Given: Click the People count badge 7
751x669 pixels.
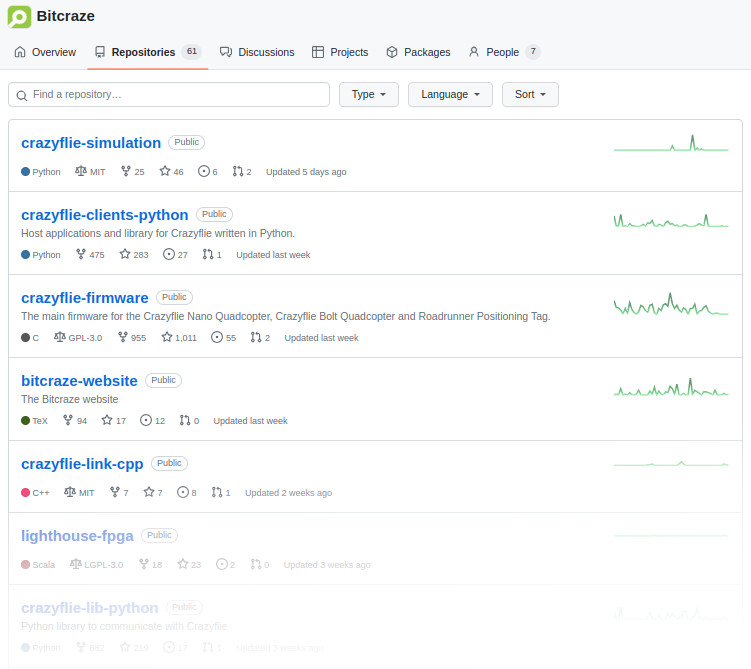Looking at the screenshot, I should pos(533,51).
